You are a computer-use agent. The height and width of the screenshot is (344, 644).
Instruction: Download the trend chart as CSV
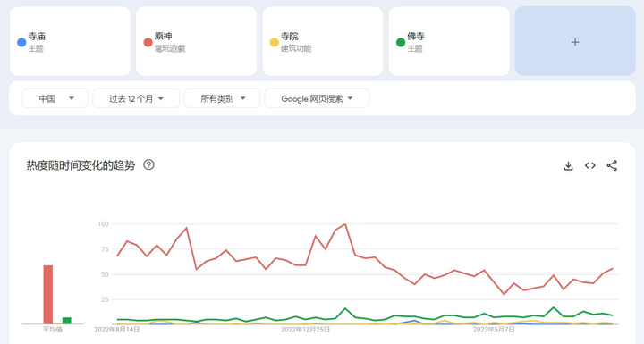click(568, 165)
